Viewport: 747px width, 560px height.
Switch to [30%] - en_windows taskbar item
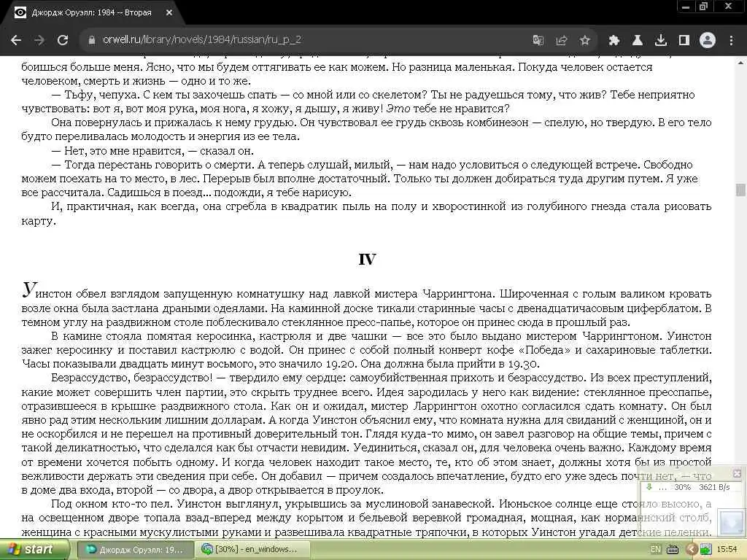tap(252, 550)
